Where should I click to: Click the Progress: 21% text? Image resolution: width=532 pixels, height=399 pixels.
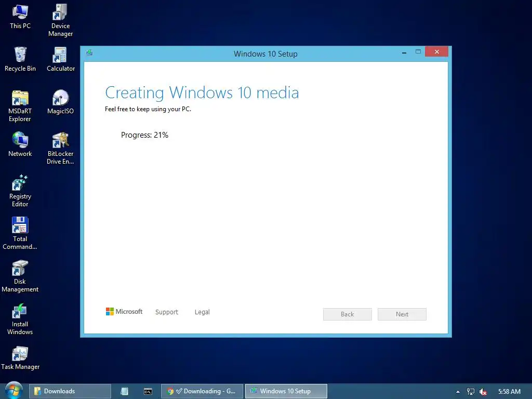tap(144, 135)
